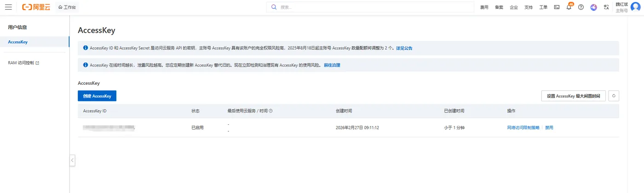Open 网络访问限制策略 for the key
Image resolution: width=644 pixels, height=193 pixels.
tap(523, 128)
